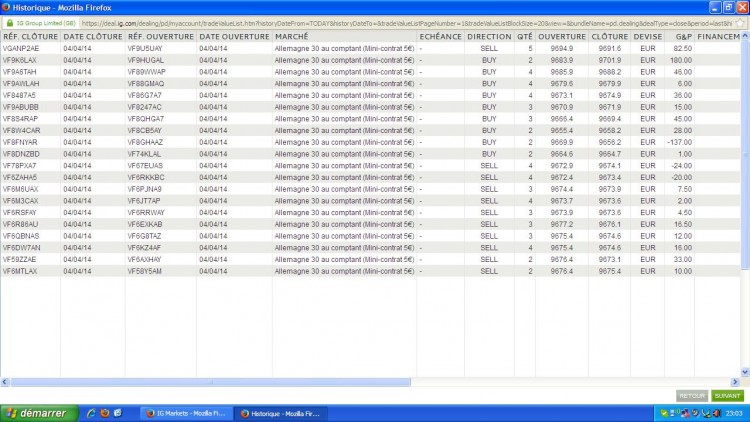Select closing reference VF6MTLAX
750x422 pixels.
pyautogui.click(x=20, y=271)
